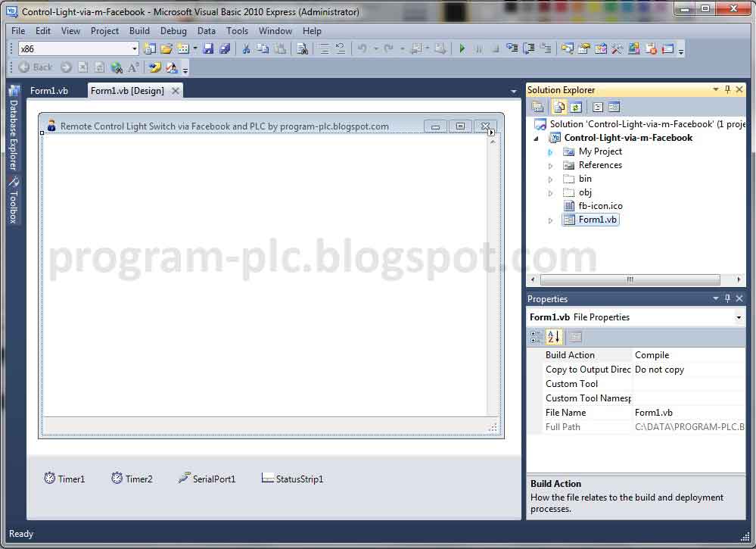The height and width of the screenshot is (549, 756).
Task: Open the Error List toolbar icon
Action: 651,48
